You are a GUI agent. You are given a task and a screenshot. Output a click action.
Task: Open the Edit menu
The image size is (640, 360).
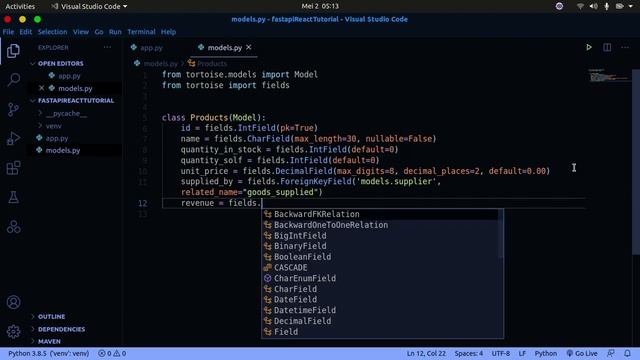click(26, 32)
